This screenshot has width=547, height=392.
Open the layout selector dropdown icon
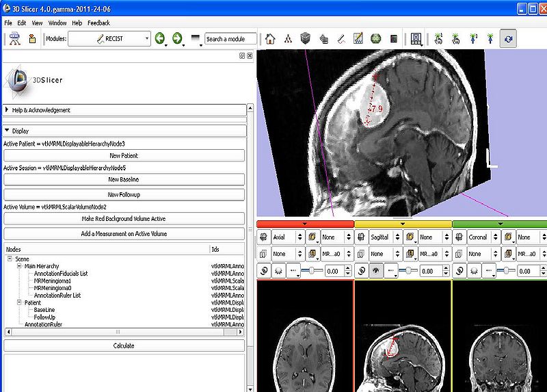click(416, 39)
